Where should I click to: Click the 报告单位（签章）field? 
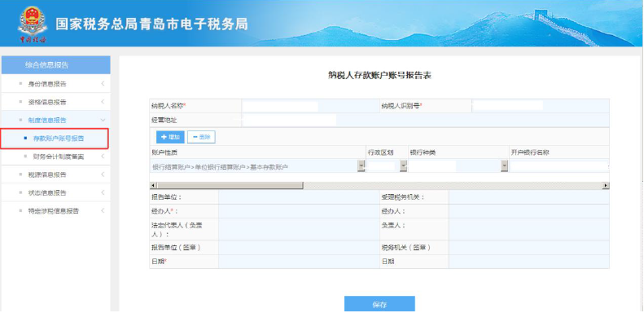(x=299, y=248)
